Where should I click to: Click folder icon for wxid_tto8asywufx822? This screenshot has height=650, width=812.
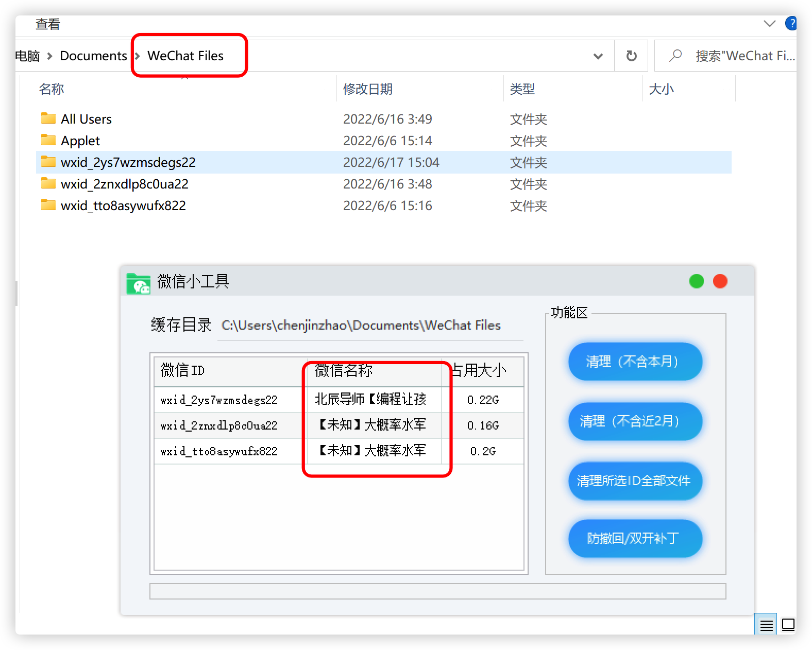(x=48, y=205)
